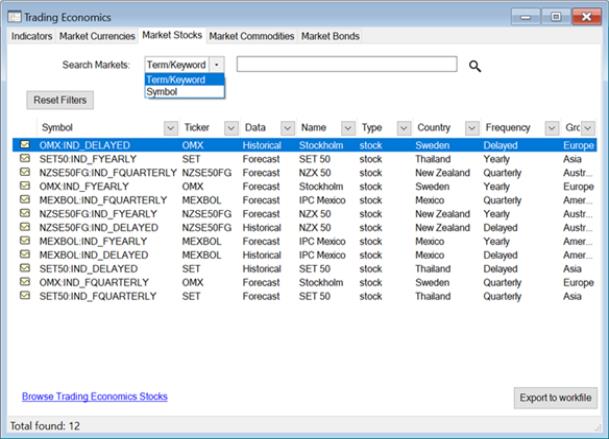The image size is (609, 439).
Task: Click envelope icon for MEXBOL:IND_FQUARTERLY row
Action: click(x=25, y=200)
